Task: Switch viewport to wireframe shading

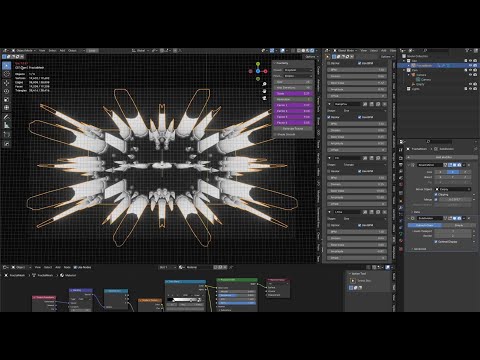Action: 299,51
